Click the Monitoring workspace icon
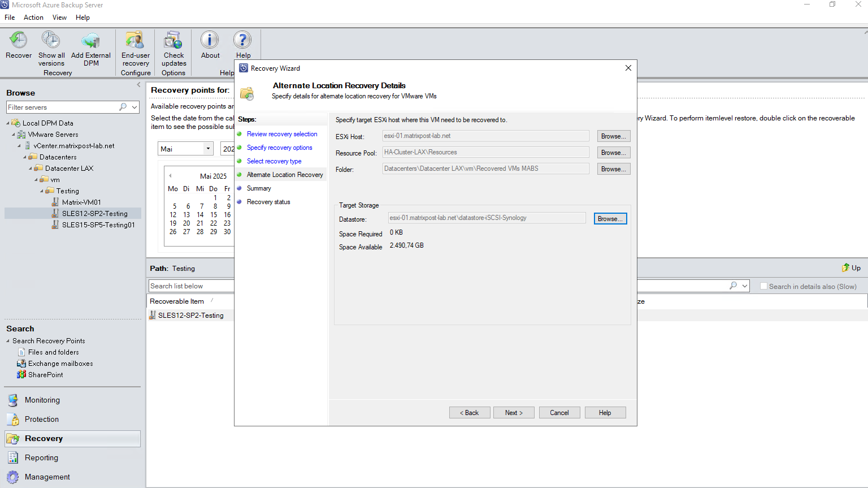Viewport: 868px width, 488px height. (x=13, y=400)
